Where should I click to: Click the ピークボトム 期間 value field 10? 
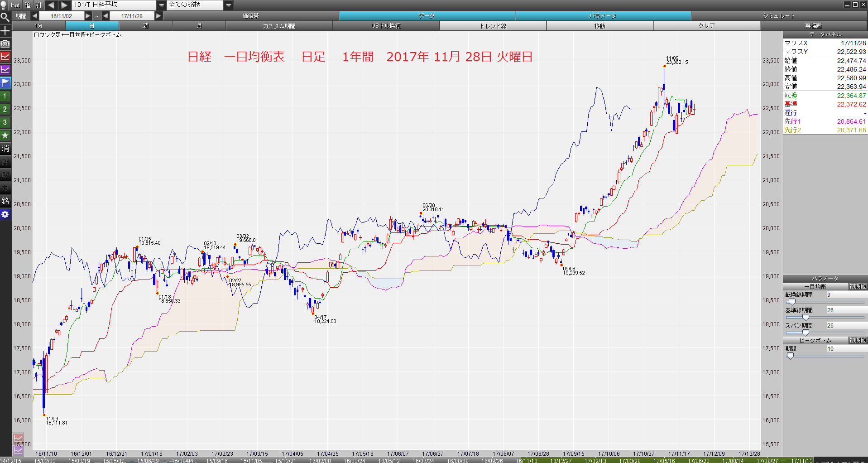pyautogui.click(x=846, y=349)
